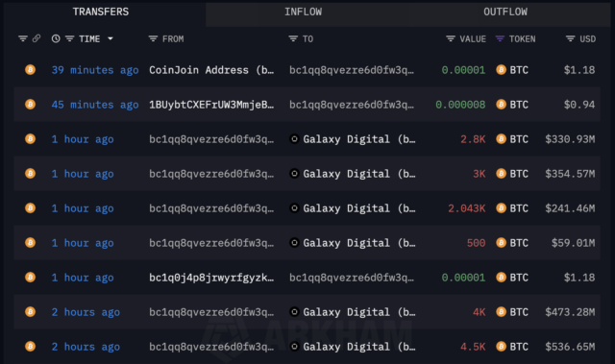The image size is (615, 364).
Task: Open Galaxy Digital recipient in the 3K row
Action: pos(358,174)
